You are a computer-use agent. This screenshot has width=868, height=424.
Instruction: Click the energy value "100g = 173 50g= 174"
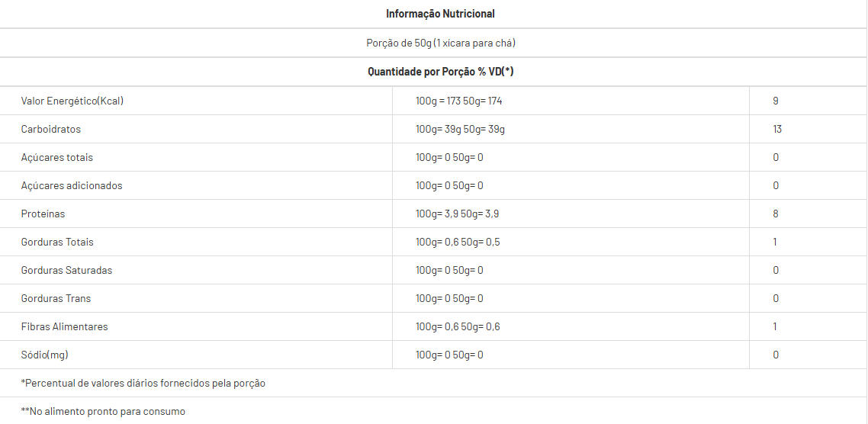click(458, 101)
